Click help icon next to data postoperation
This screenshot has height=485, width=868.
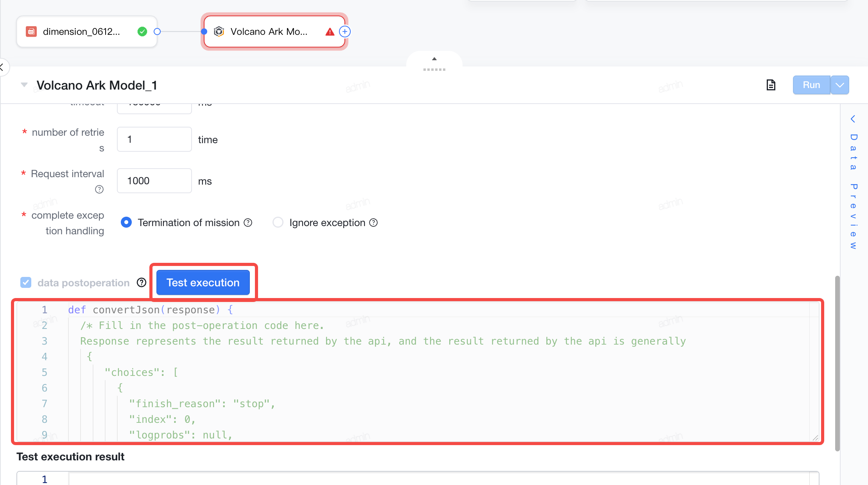pos(142,282)
